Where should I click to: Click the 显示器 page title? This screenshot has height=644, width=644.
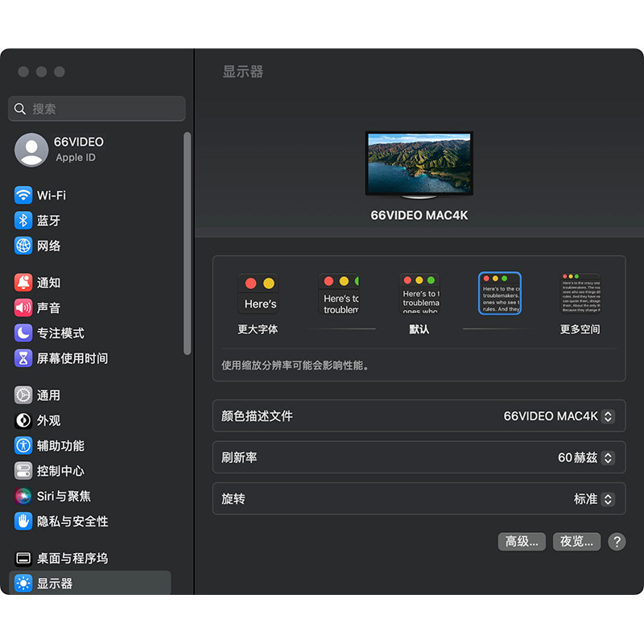[243, 72]
